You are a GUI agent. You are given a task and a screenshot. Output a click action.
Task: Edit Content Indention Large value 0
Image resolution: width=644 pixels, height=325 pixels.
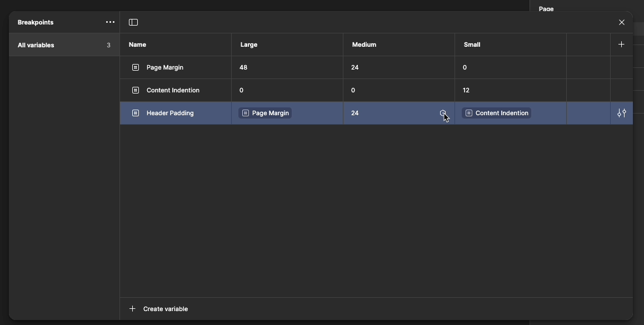point(287,90)
